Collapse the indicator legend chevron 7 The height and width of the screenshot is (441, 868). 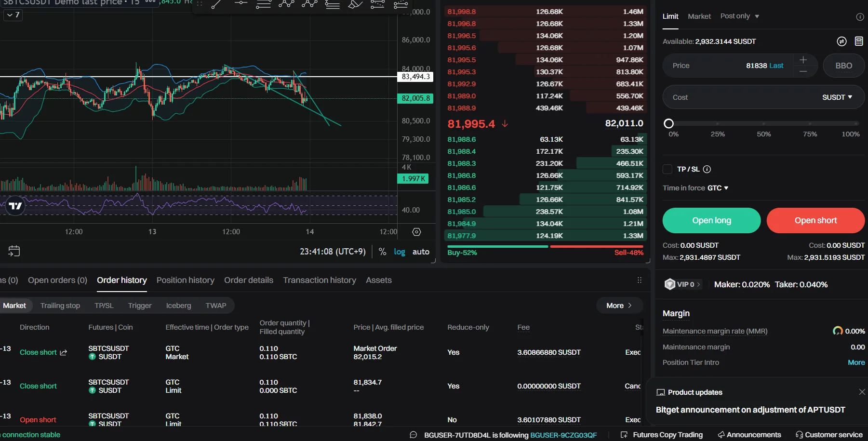point(13,15)
